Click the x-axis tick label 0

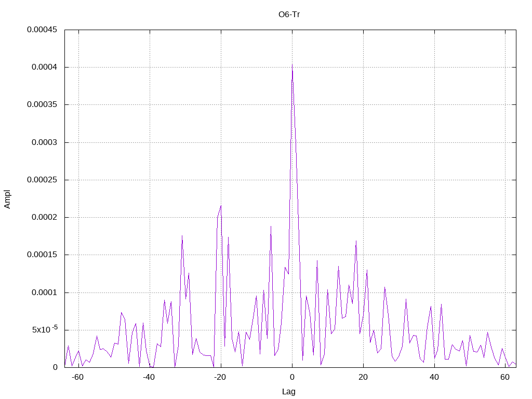pos(292,377)
